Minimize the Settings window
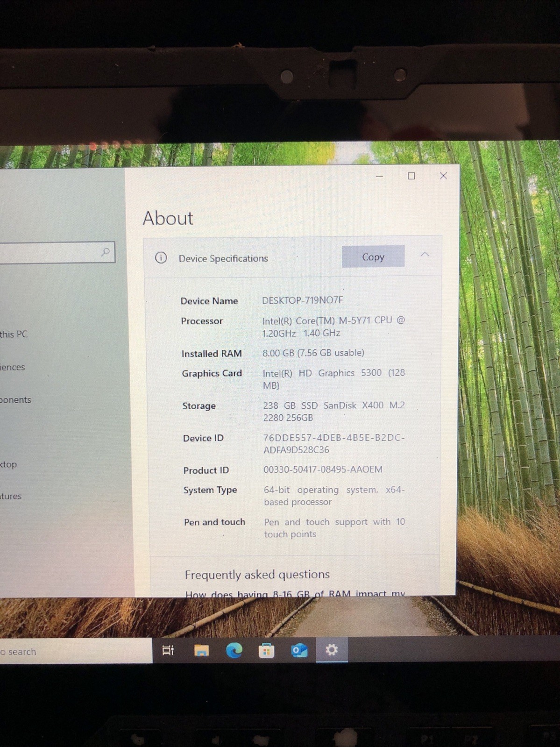Viewport: 560px width, 747px height. [x=379, y=176]
